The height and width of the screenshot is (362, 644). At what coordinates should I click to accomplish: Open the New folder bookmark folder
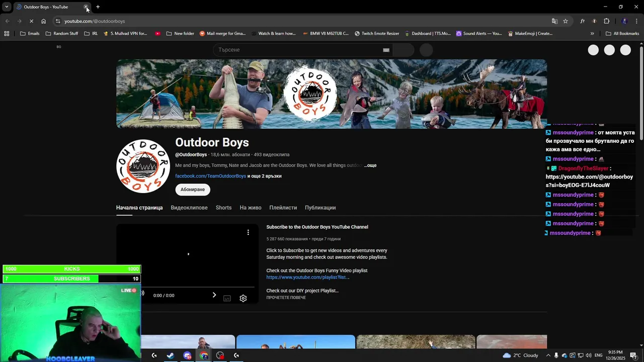(180, 34)
